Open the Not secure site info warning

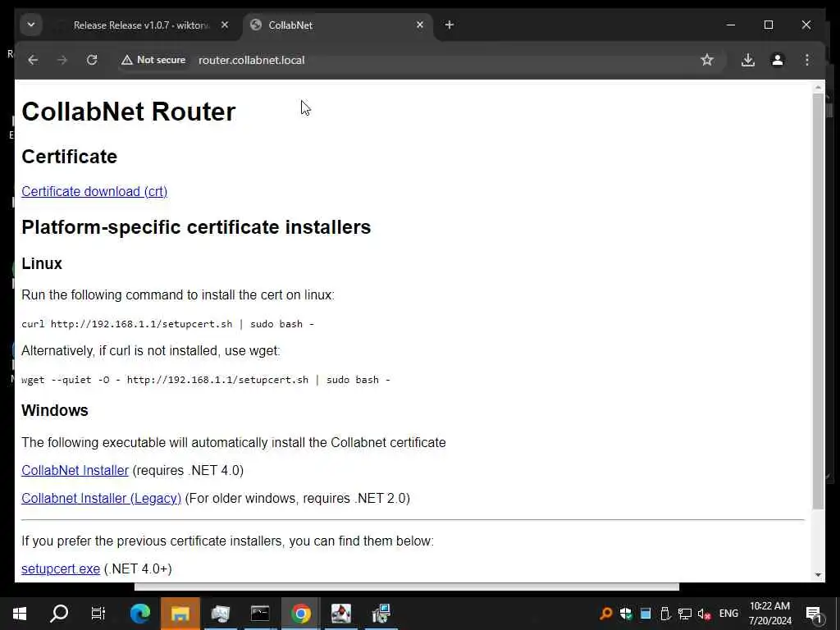click(x=153, y=60)
